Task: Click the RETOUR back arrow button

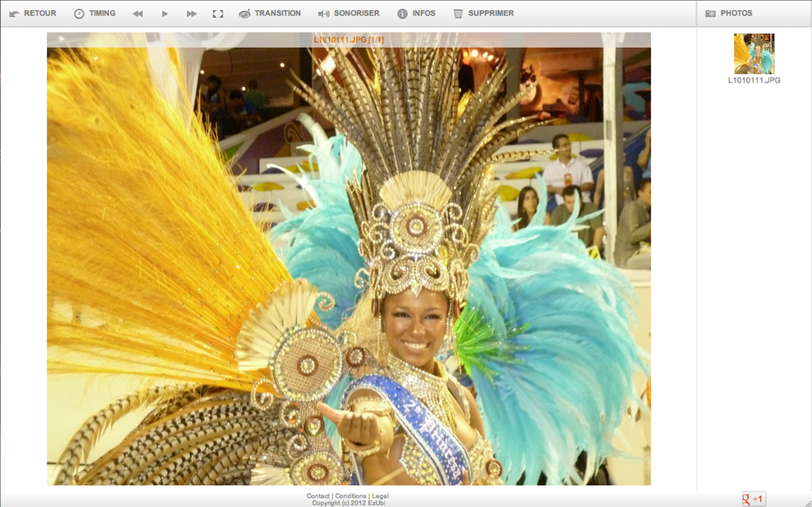Action: pyautogui.click(x=32, y=13)
